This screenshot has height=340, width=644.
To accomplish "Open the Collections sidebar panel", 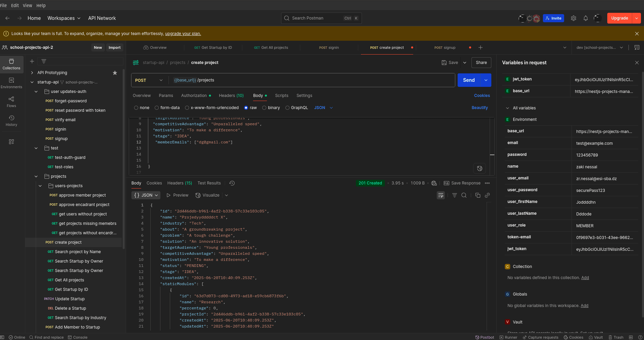I will [11, 64].
